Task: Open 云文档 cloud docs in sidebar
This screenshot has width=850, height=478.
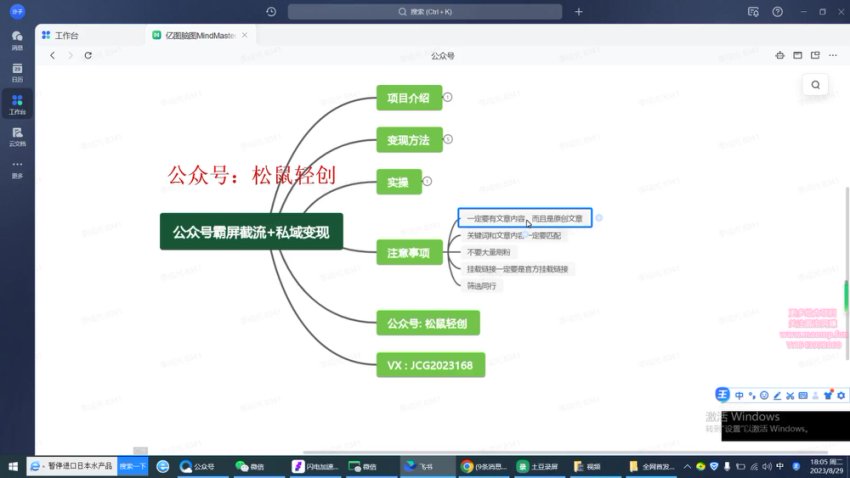Action: click(17, 134)
